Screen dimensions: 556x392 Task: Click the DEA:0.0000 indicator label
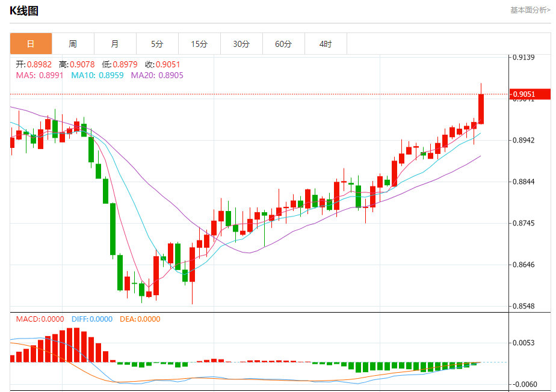pyautogui.click(x=140, y=319)
